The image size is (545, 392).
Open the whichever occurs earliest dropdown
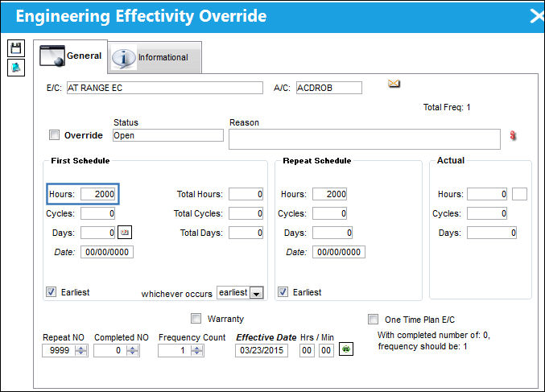(x=257, y=293)
